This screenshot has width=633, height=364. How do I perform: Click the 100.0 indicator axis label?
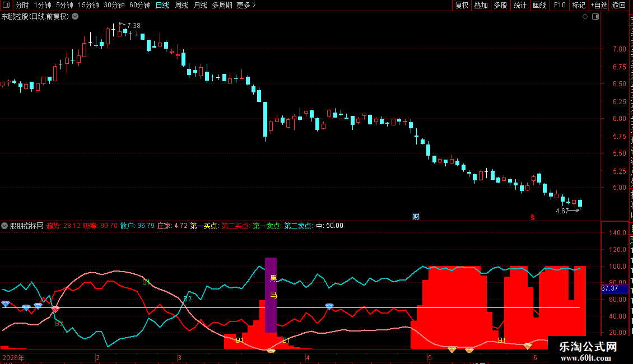(x=618, y=267)
